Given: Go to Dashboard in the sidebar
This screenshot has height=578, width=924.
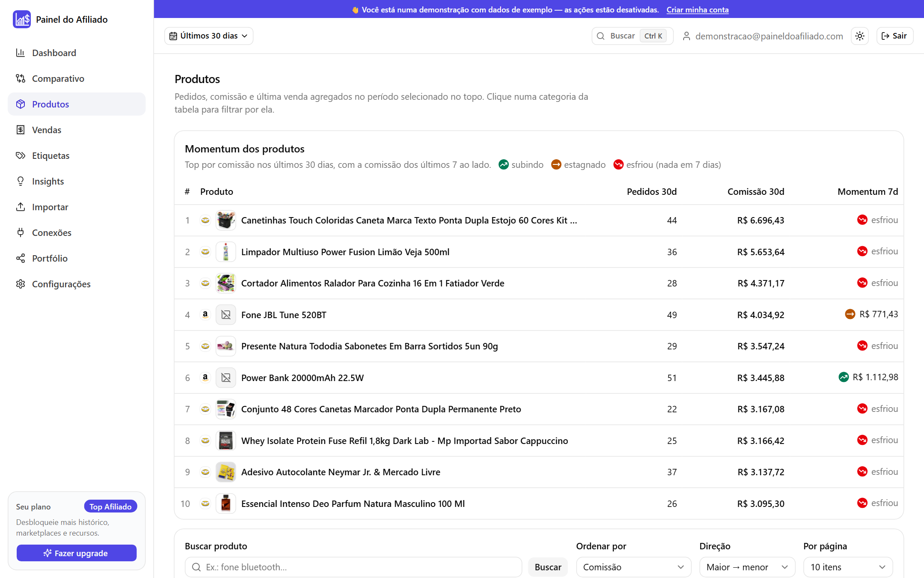Looking at the screenshot, I should click(x=77, y=53).
